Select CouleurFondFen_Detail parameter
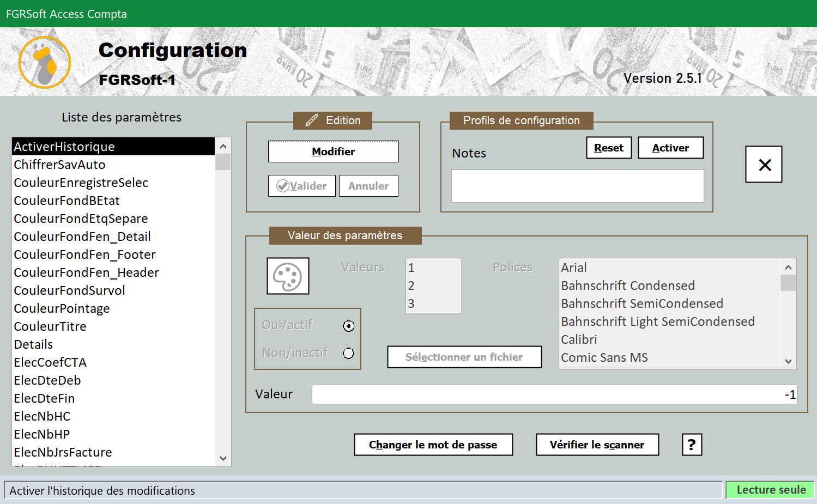This screenshot has height=504, width=817. pyautogui.click(x=113, y=236)
